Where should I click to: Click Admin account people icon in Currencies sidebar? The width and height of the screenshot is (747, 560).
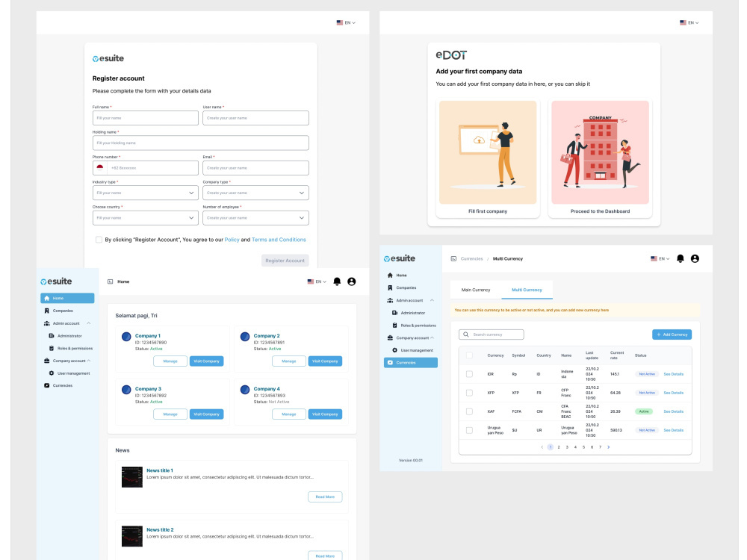(x=390, y=300)
